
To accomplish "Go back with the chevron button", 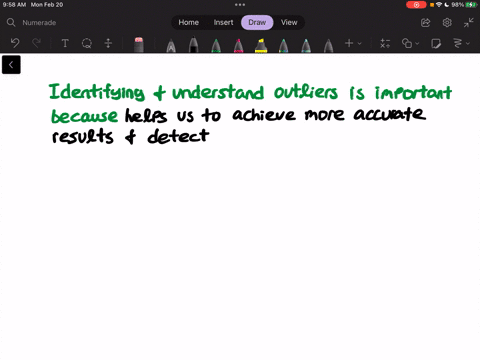I will [x=11, y=65].
